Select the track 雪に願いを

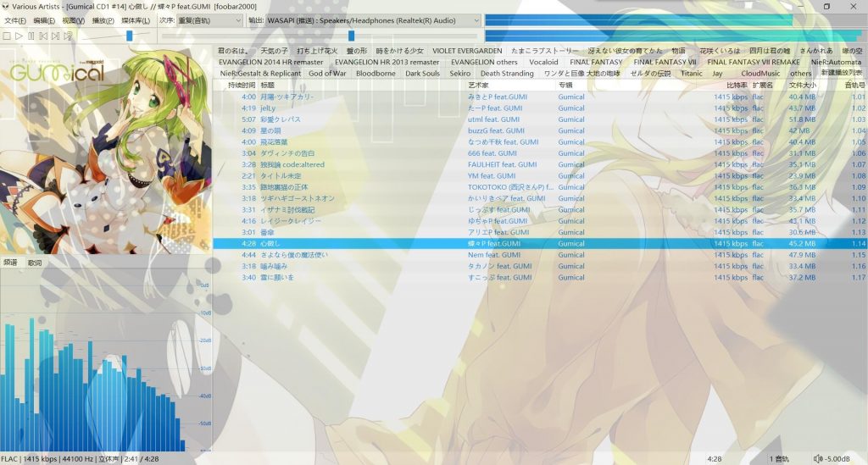[x=540, y=278]
